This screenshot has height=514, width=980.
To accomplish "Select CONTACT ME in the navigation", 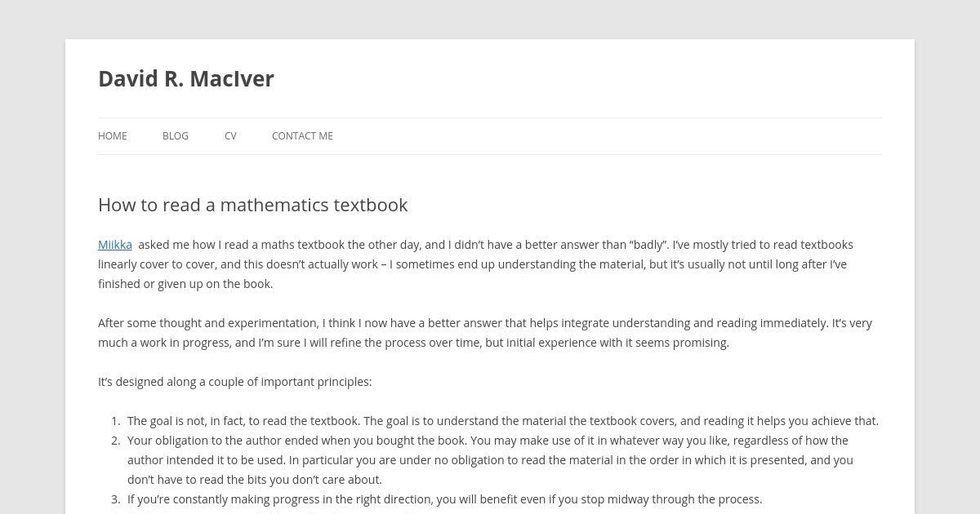I will pyautogui.click(x=302, y=136).
